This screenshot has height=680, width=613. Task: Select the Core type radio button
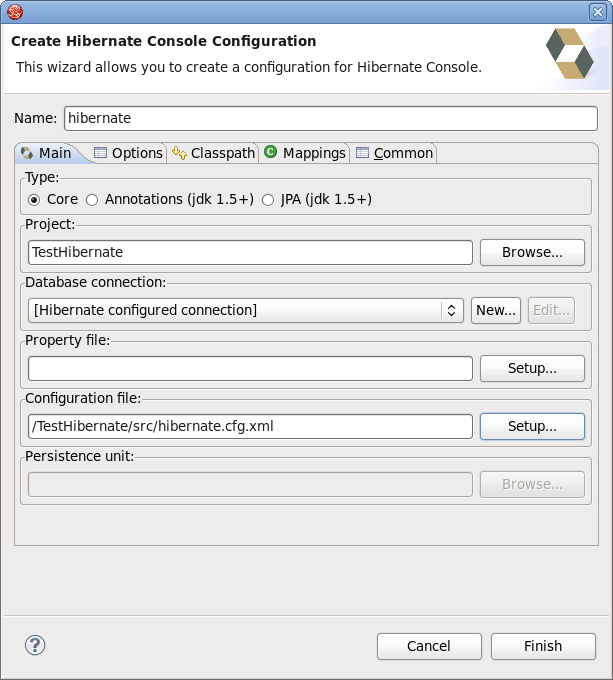point(34,200)
